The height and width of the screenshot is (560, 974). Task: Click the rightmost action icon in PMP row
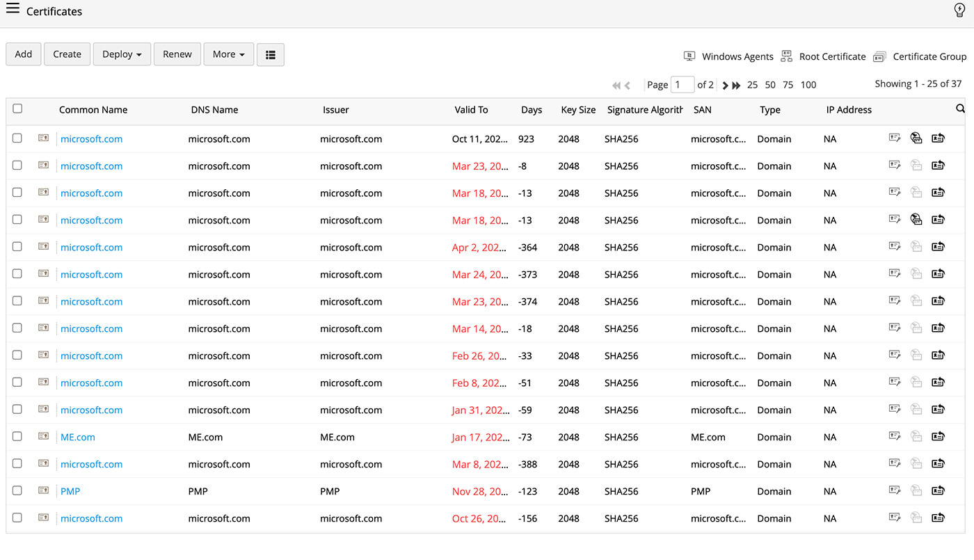coord(938,491)
